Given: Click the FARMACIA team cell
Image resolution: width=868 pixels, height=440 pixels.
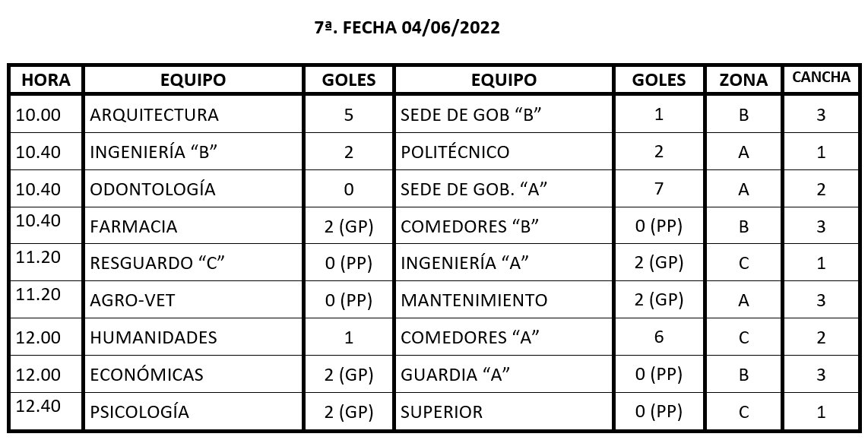Looking at the screenshot, I should pyautogui.click(x=193, y=226).
